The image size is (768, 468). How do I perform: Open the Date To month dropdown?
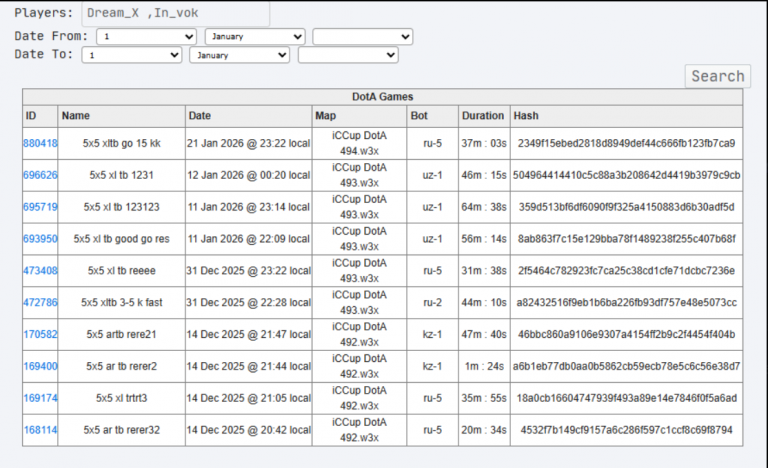pyautogui.click(x=240, y=55)
